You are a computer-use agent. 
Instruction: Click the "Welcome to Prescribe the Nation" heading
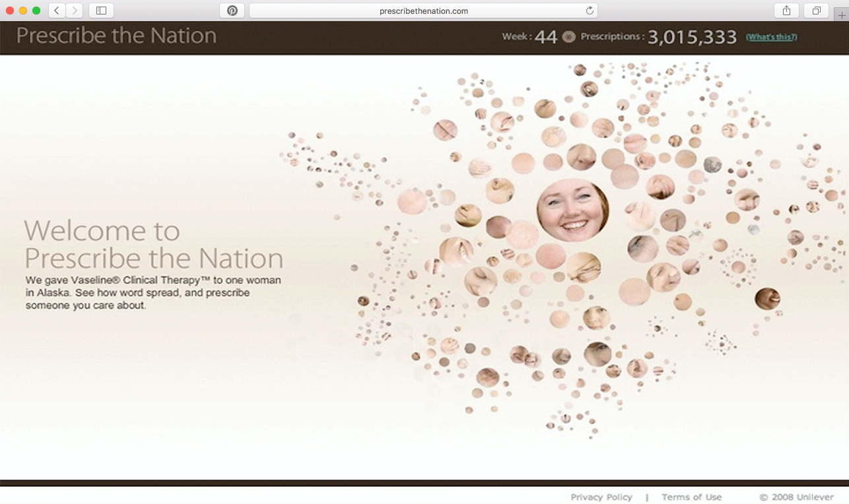pyautogui.click(x=154, y=244)
